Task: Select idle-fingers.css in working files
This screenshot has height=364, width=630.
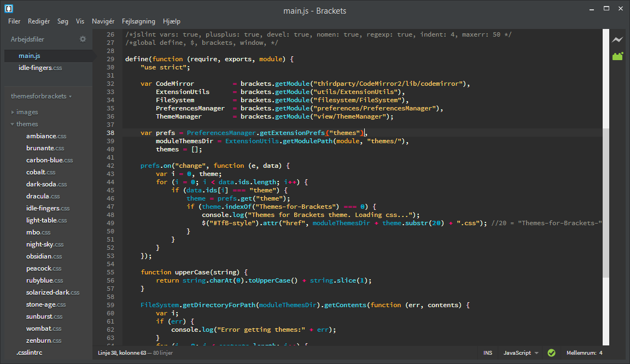Action: (x=40, y=68)
